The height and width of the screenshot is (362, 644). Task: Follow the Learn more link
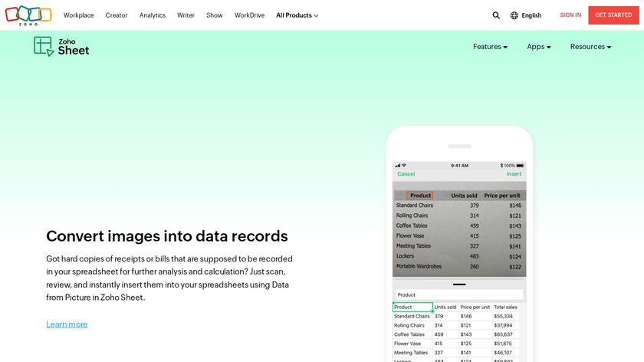67,324
